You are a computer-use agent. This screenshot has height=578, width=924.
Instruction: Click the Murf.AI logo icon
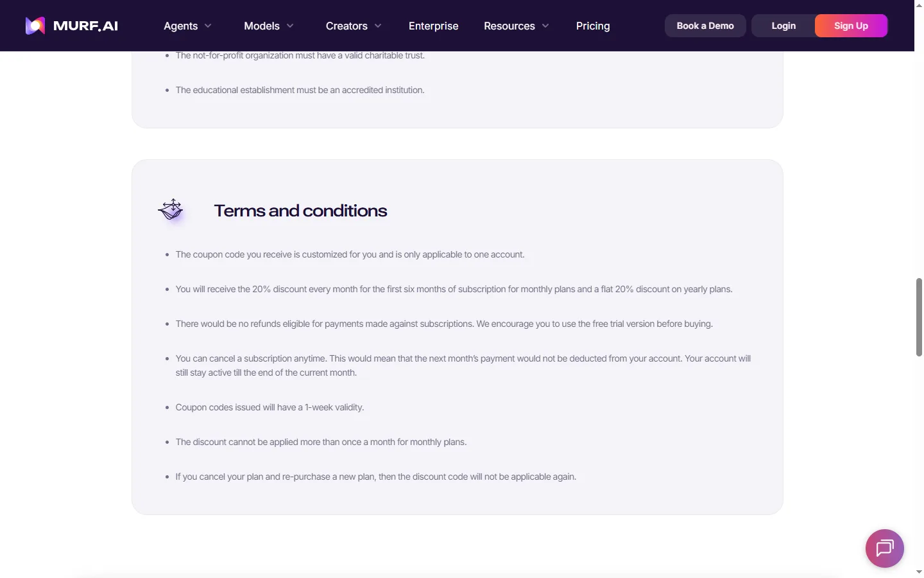pos(35,26)
